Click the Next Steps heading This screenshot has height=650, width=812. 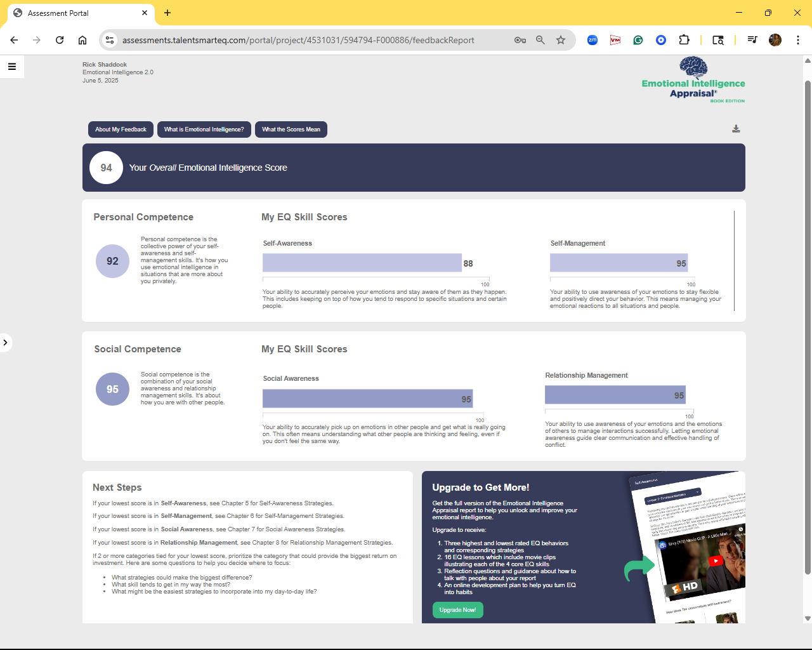pyautogui.click(x=117, y=487)
